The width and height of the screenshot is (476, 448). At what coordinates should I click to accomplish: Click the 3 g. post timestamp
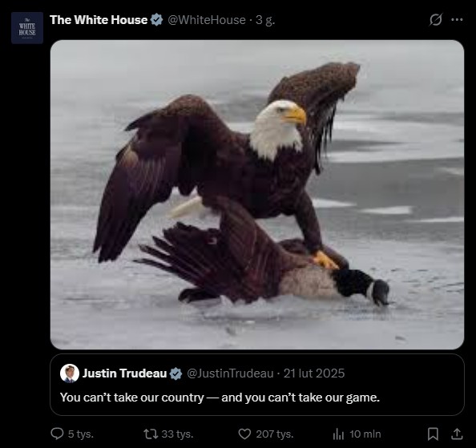[x=265, y=20]
